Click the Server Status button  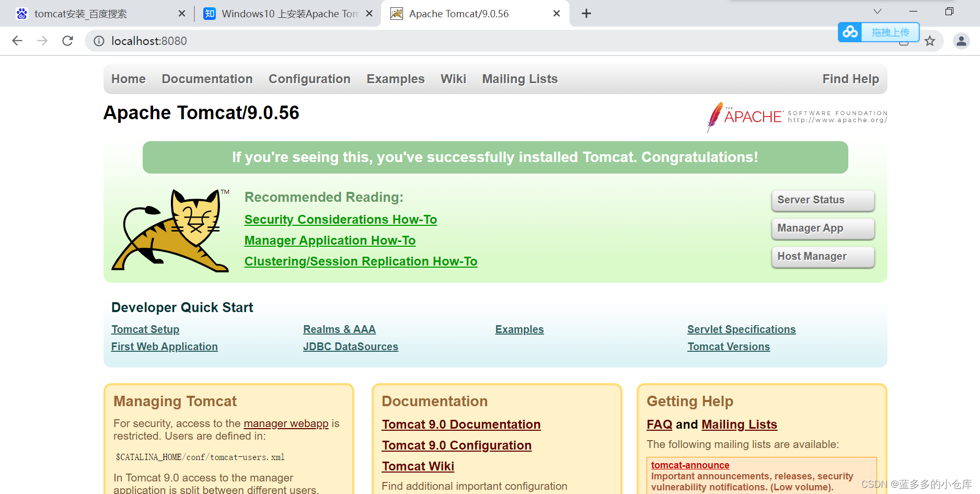tap(823, 200)
